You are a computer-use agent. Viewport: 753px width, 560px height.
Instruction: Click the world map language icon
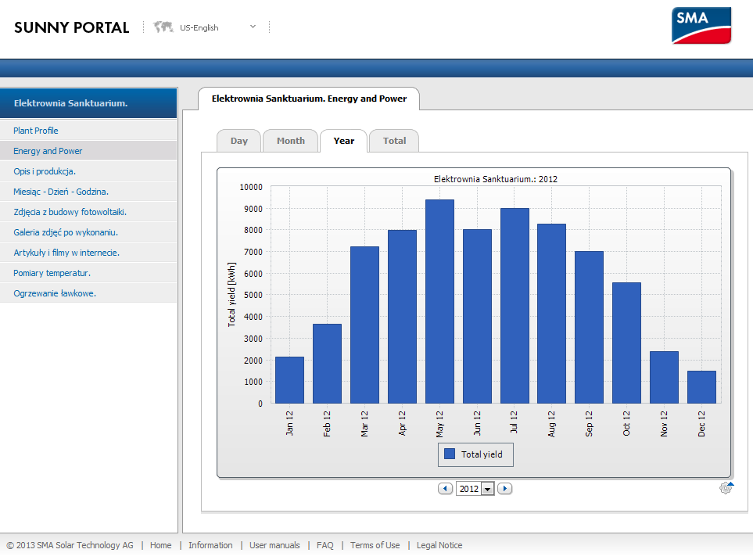tap(163, 27)
